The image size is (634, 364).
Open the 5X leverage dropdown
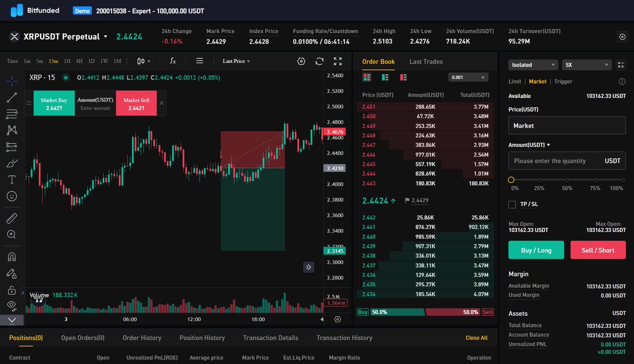point(587,65)
